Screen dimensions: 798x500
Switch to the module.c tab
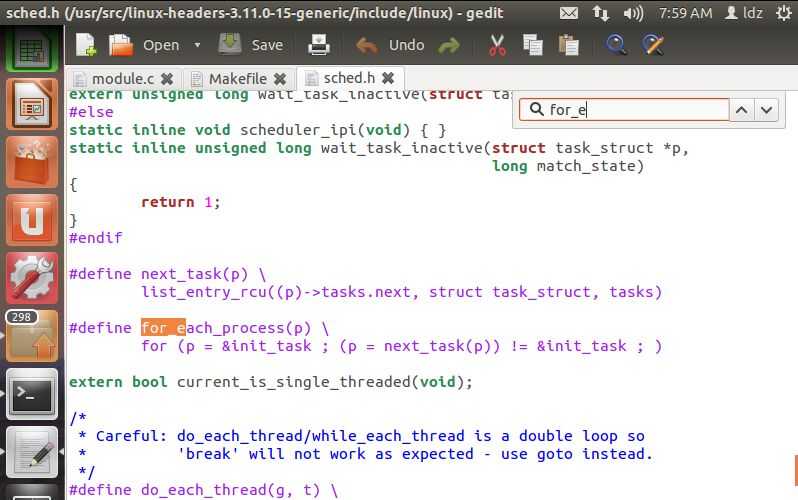[123, 79]
